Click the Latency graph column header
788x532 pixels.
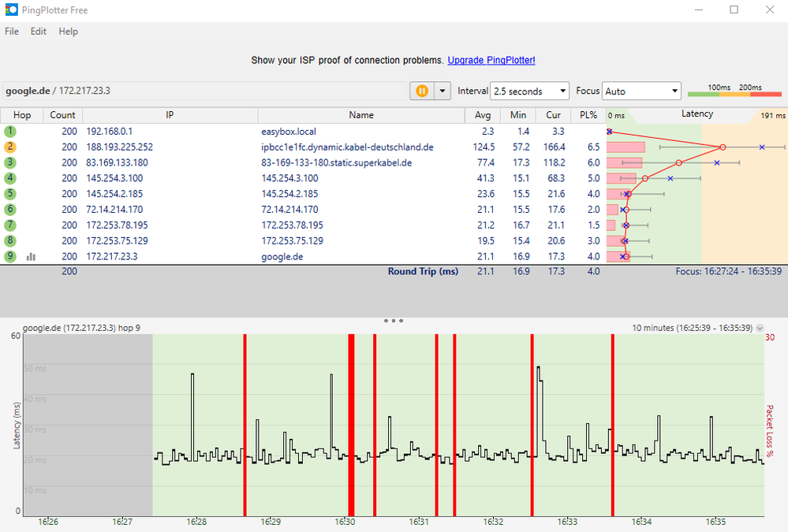coord(697,114)
